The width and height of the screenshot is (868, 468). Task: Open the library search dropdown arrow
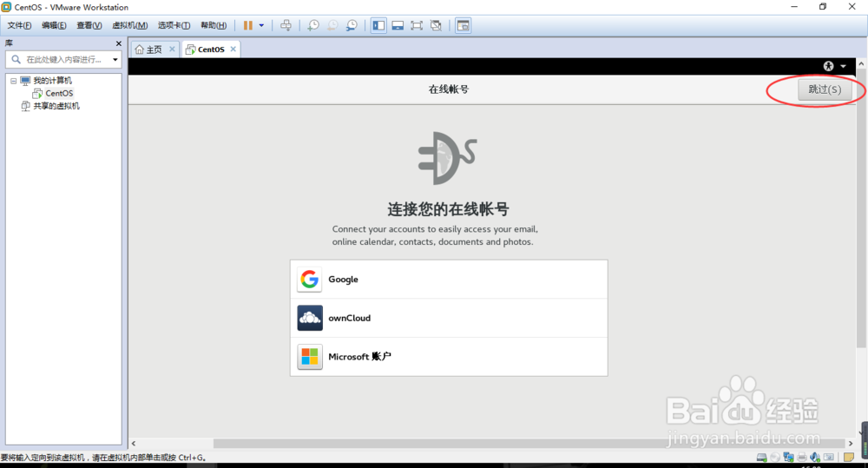click(115, 59)
